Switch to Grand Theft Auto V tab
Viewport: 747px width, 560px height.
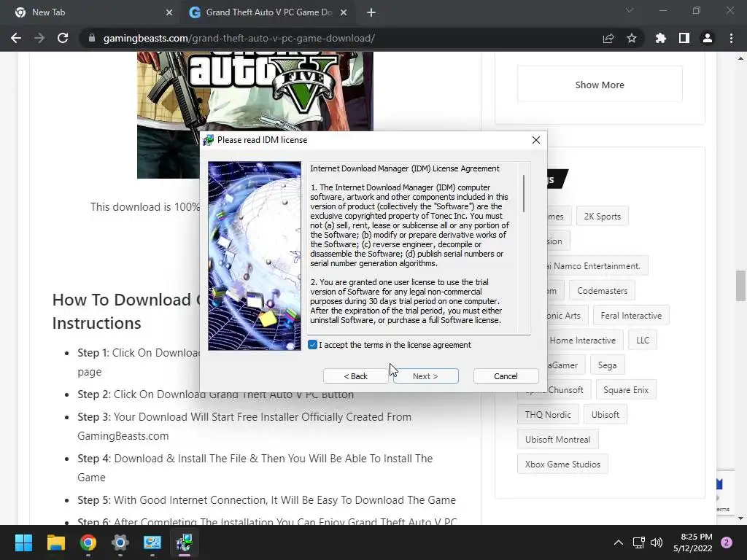268,12
